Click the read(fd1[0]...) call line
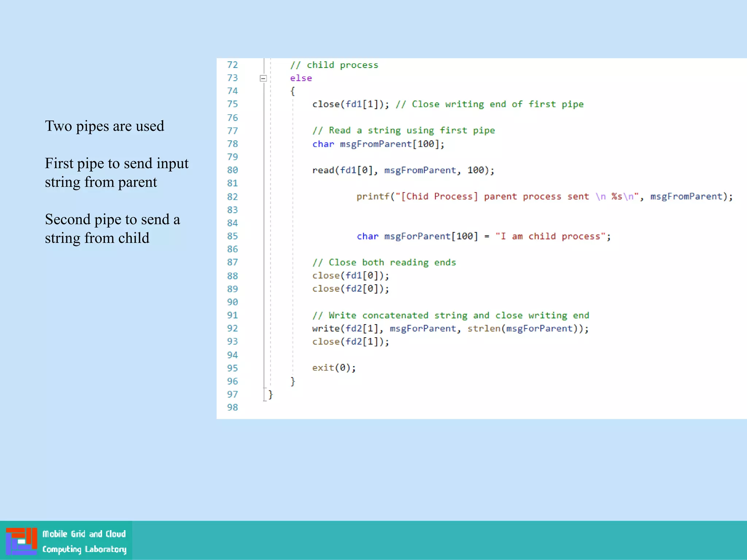Viewport: 747px width, 560px height. [403, 170]
